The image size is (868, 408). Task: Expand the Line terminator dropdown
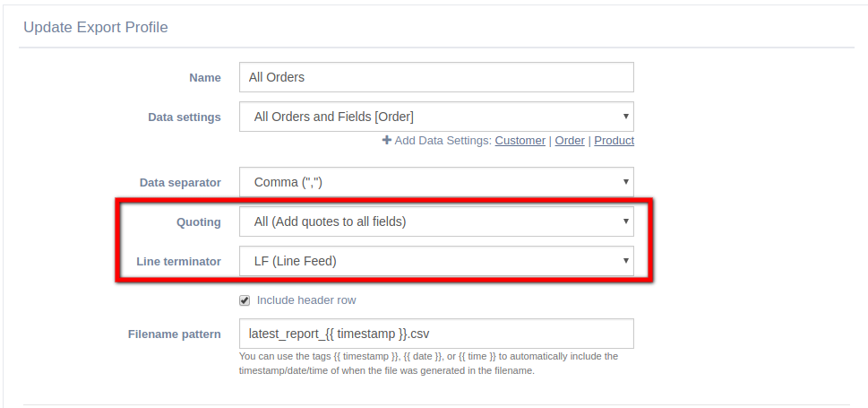436,261
